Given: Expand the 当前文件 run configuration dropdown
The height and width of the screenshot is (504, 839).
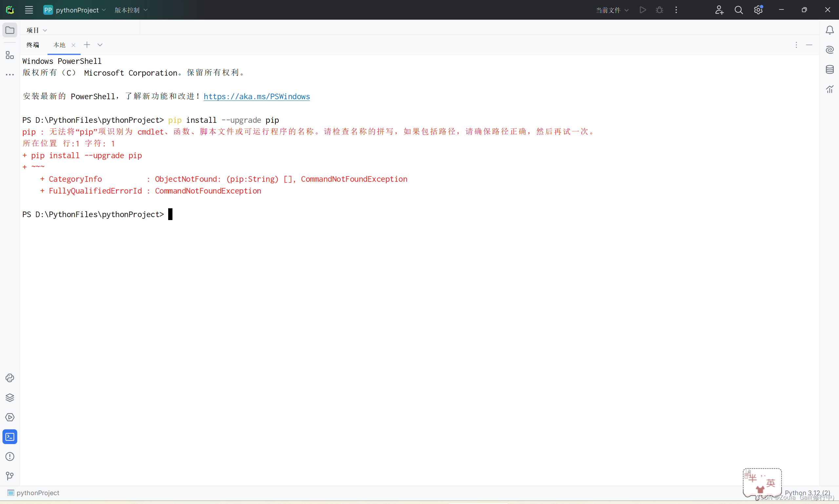Looking at the screenshot, I should [612, 10].
